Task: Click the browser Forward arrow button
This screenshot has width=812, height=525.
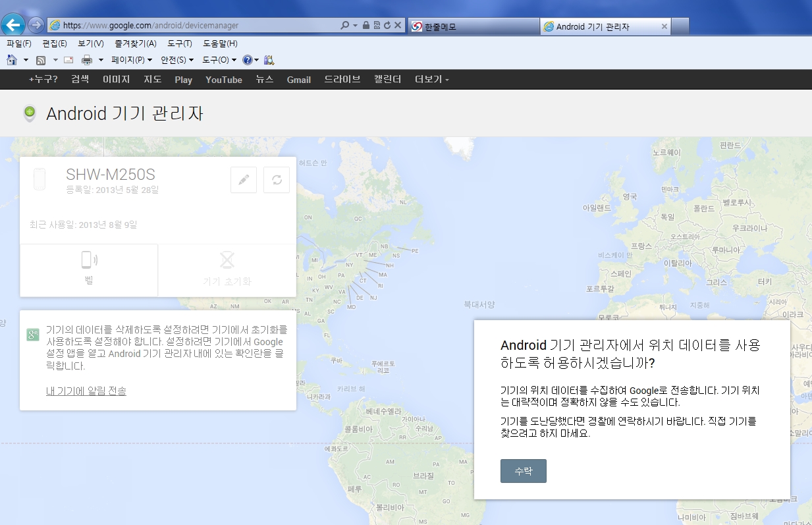Action: (36, 25)
